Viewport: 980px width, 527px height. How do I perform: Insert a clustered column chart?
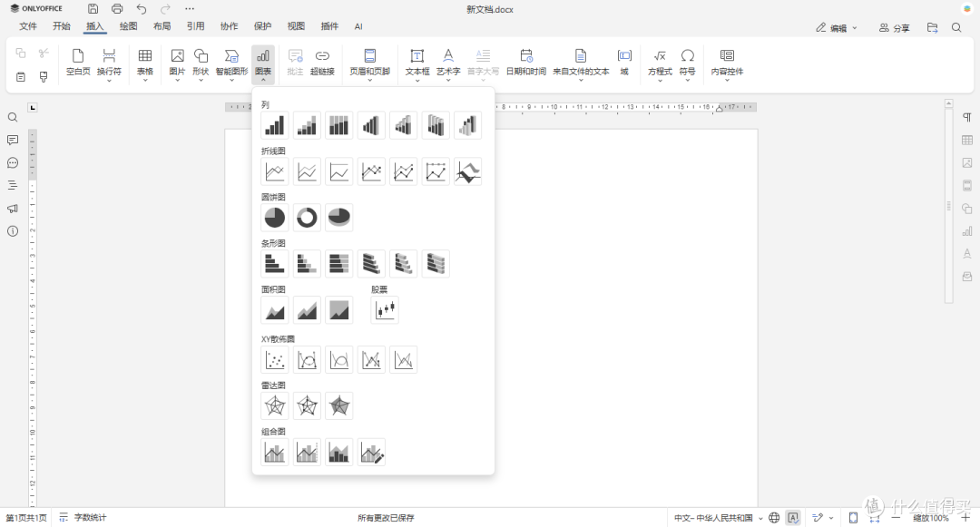click(275, 125)
